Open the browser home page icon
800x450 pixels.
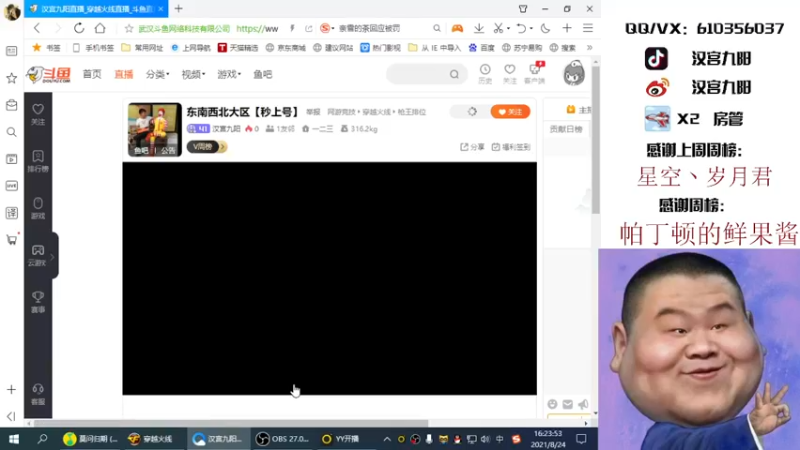pos(100,28)
